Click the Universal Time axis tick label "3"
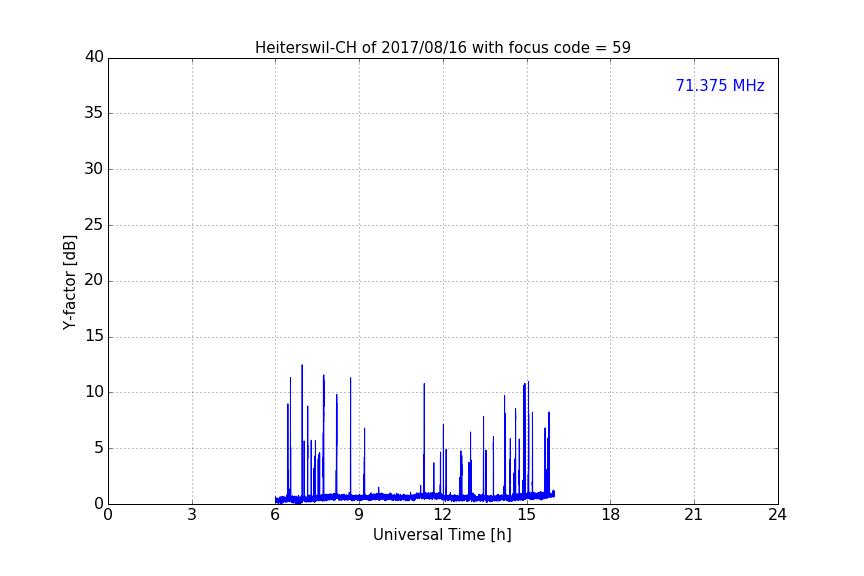Screen dimensions: 864x576 point(192,515)
